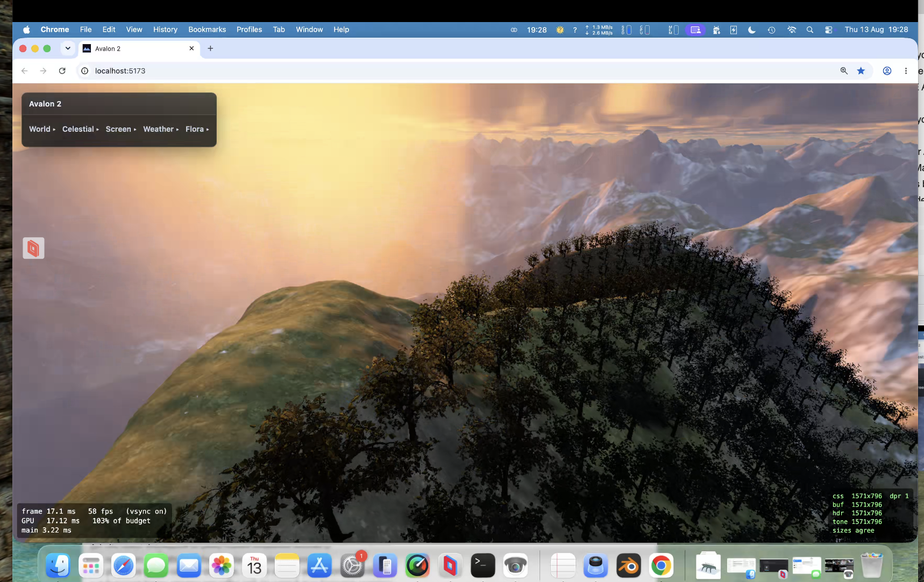Open System Settings from the Dock
Viewport: 924px width, 582px height.
352,566
